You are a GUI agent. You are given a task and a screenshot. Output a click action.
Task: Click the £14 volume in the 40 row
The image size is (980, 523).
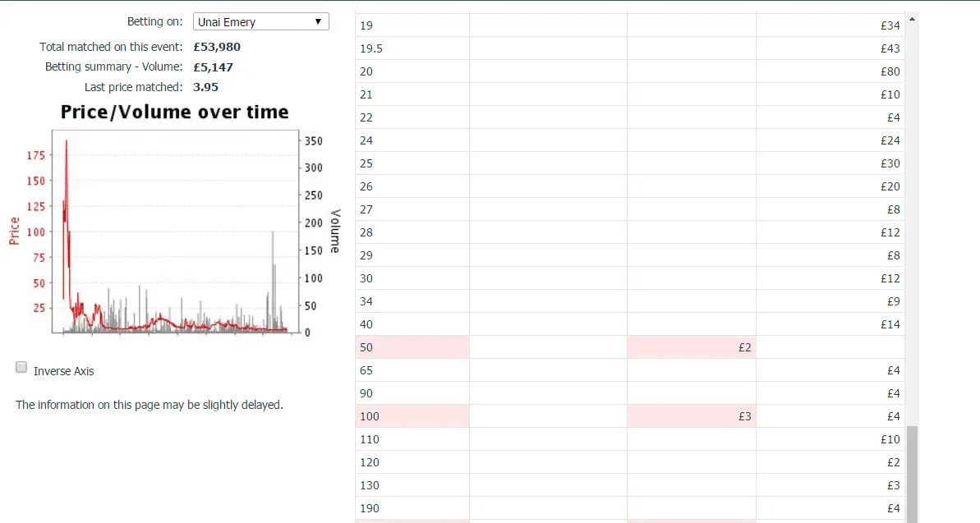point(890,324)
